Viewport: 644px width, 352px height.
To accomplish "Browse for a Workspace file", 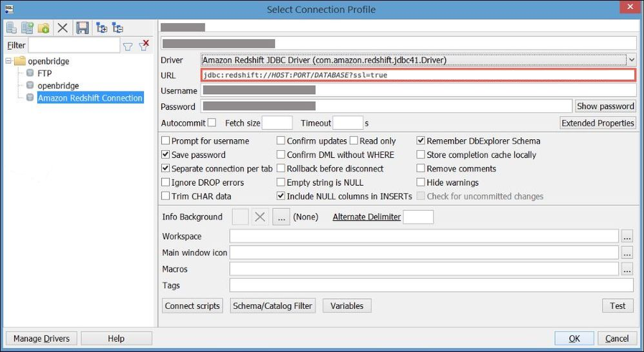I will (x=627, y=237).
